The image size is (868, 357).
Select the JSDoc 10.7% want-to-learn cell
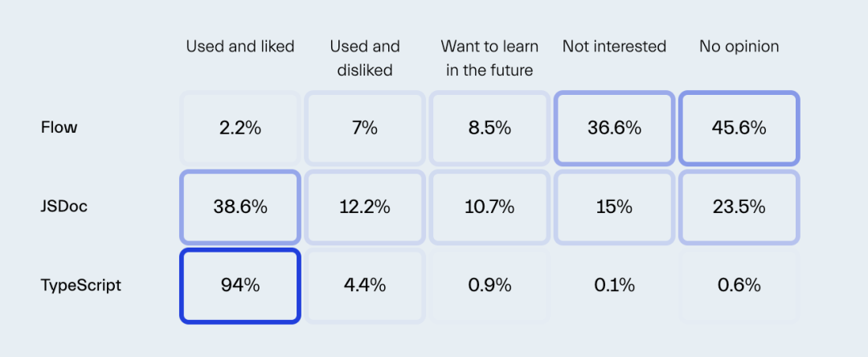pos(489,207)
